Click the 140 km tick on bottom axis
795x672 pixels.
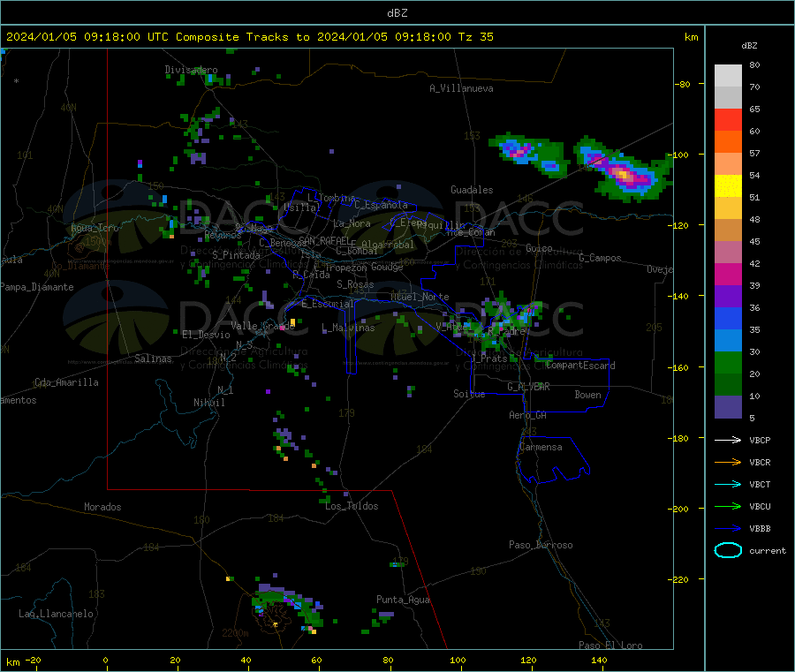(599, 660)
